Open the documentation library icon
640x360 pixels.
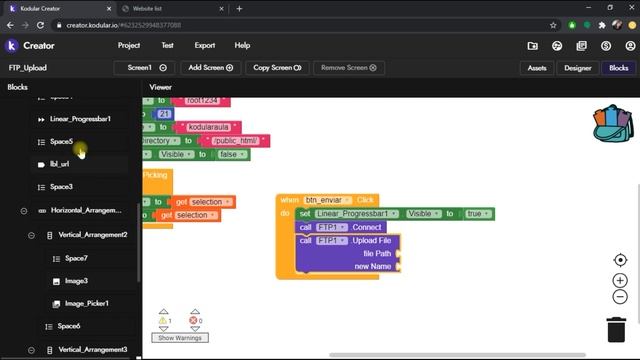tap(581, 46)
